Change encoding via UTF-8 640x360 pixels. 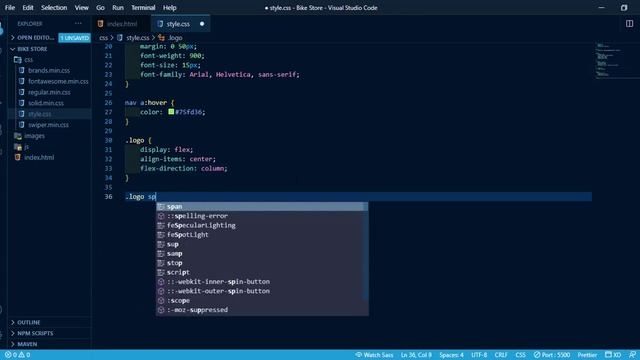coord(479,355)
